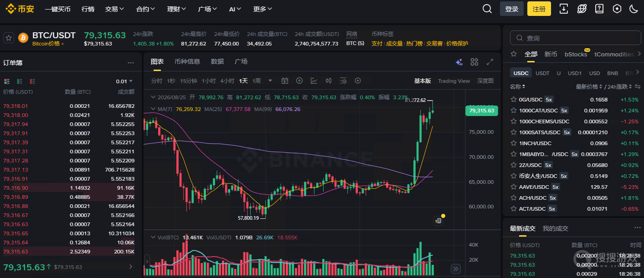Open the 0.01 price precision dropdown
The image size is (644, 278).
[124, 81]
